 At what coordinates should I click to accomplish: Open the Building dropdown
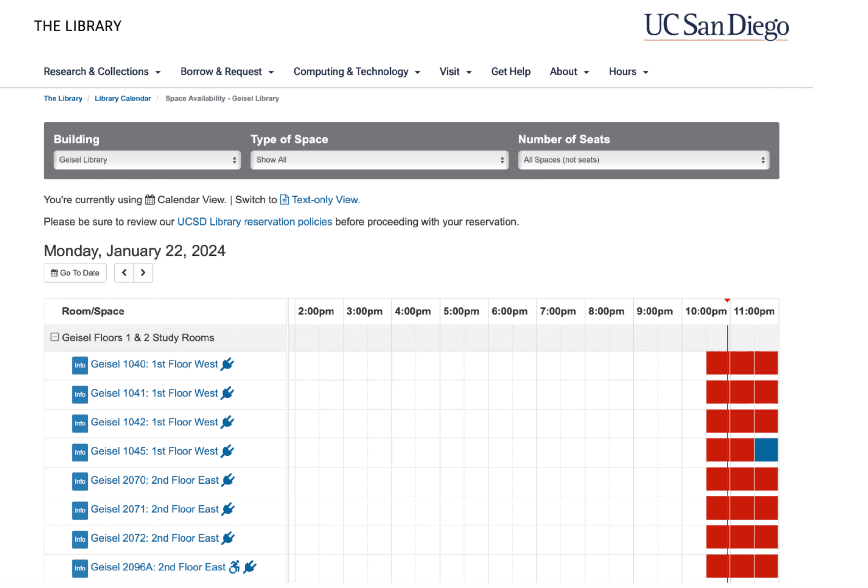pos(147,160)
